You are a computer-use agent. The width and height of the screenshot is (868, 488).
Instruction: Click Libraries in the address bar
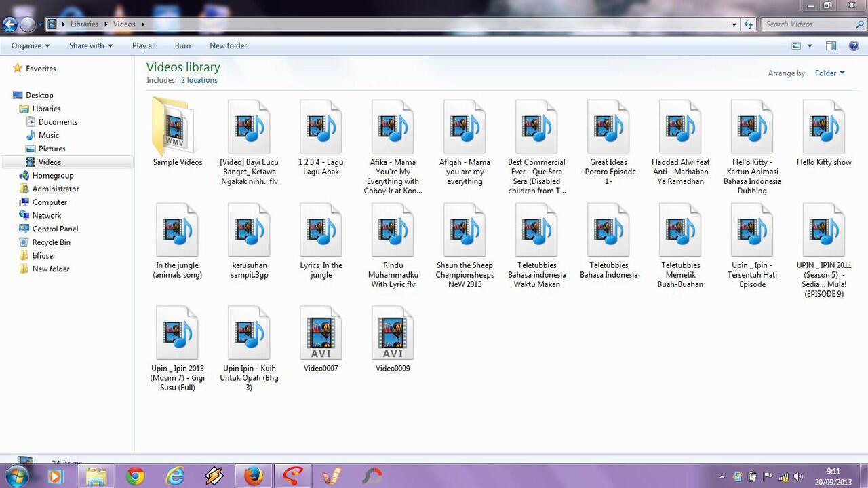click(85, 24)
